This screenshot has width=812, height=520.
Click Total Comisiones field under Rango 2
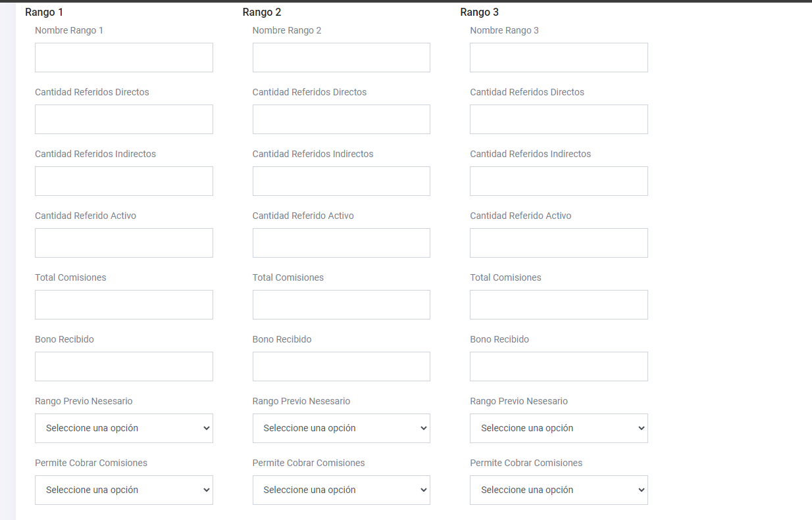[x=341, y=305]
